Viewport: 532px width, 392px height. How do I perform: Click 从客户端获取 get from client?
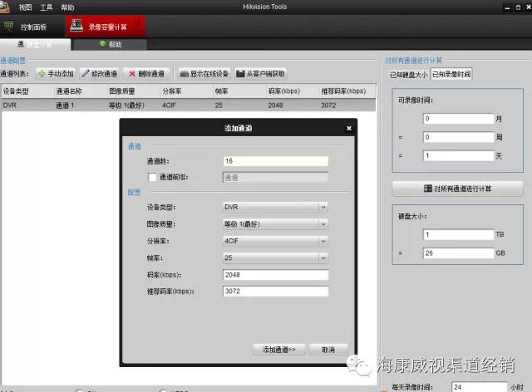point(261,74)
